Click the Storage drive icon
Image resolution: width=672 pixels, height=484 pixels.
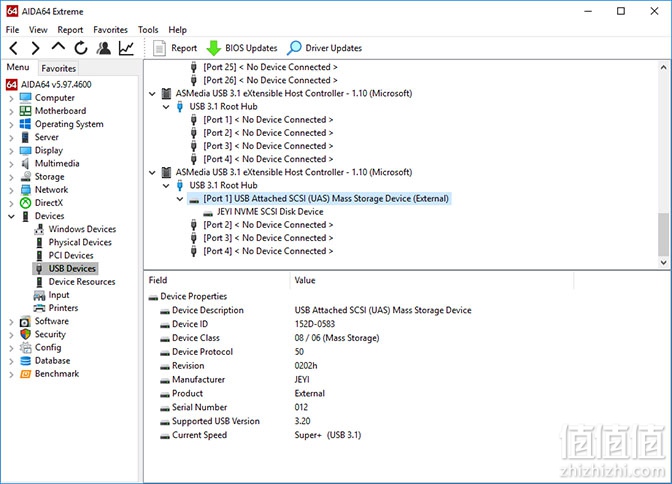[26, 177]
